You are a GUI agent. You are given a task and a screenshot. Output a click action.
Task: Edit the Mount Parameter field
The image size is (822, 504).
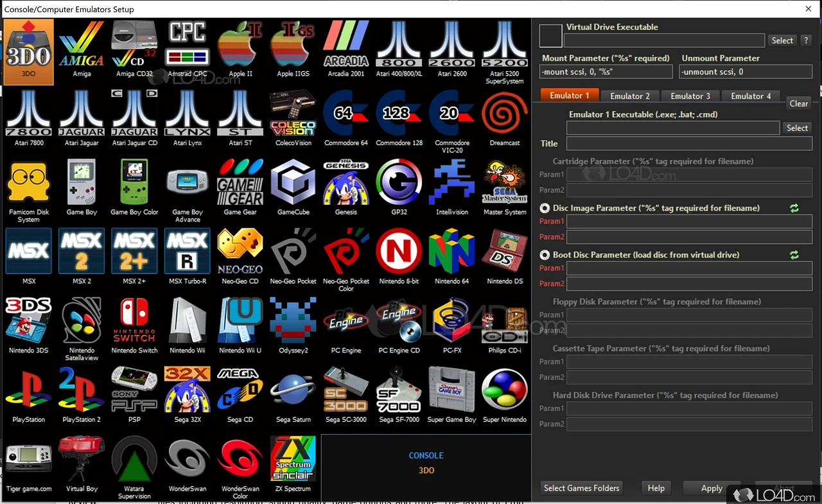click(x=606, y=72)
